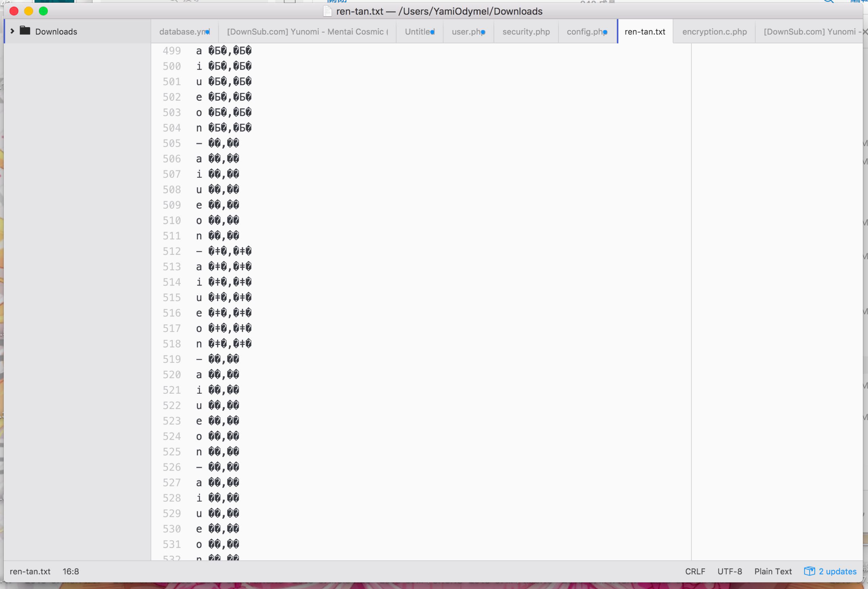868x589 pixels.
Task: Expand the Downloads folder chevron
Action: coord(12,31)
